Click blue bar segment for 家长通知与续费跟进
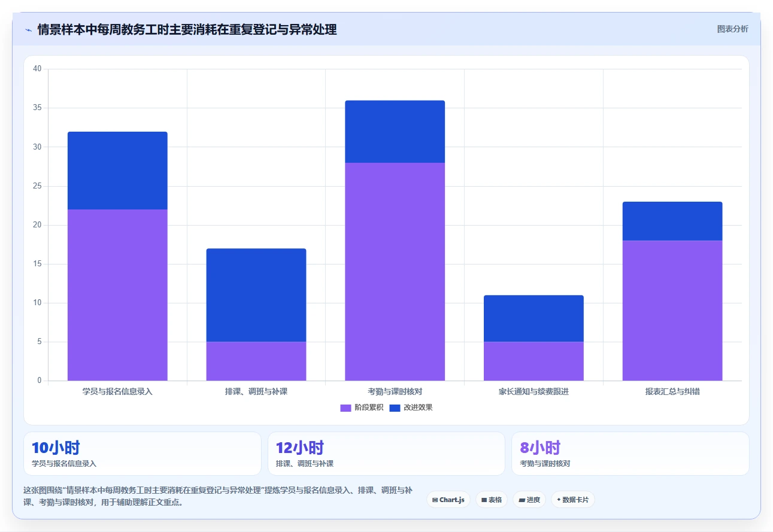Viewport: 773px width, 532px height. (533, 318)
